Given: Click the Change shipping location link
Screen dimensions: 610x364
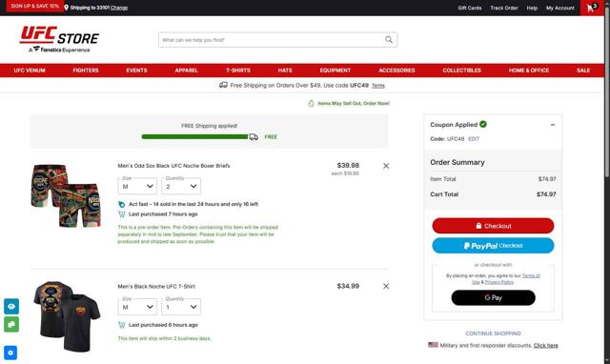Looking at the screenshot, I should pos(119,8).
